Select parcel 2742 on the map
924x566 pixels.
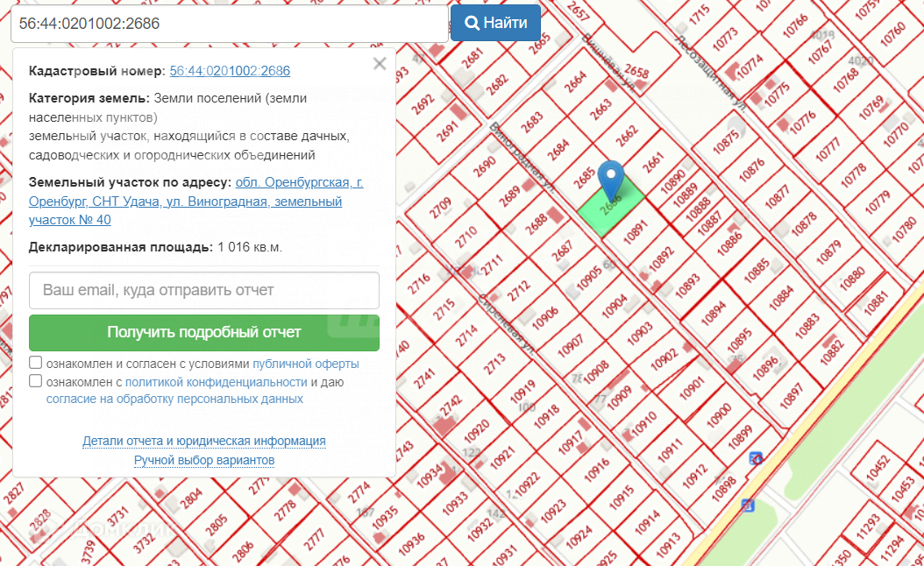tap(450, 405)
